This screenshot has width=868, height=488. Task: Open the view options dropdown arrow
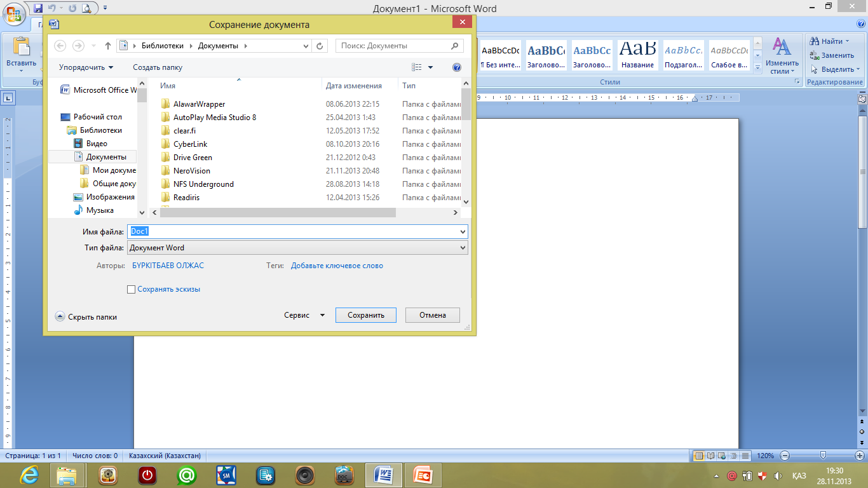(x=430, y=67)
